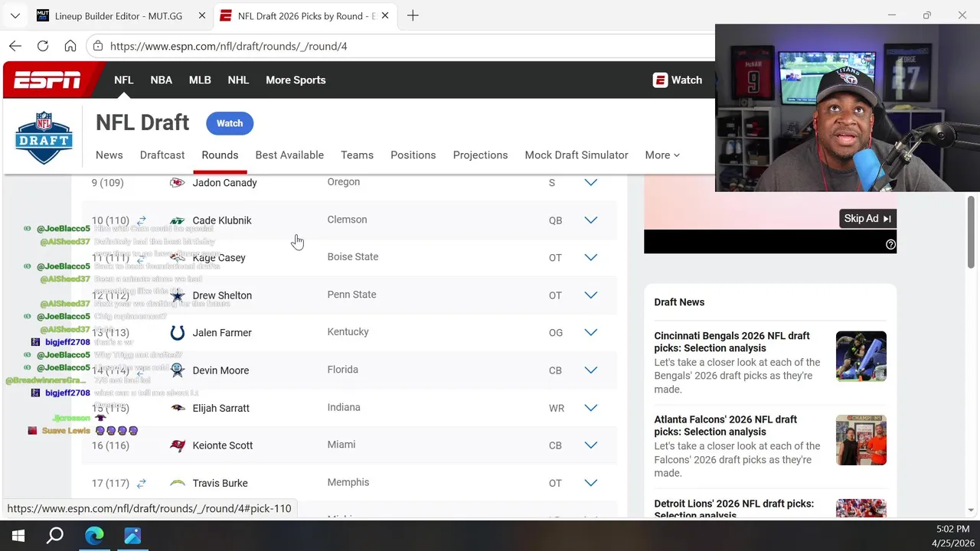Screen dimensions: 980x551
Task: Click the page vertical scrollbar thumb
Action: [x=971, y=232]
